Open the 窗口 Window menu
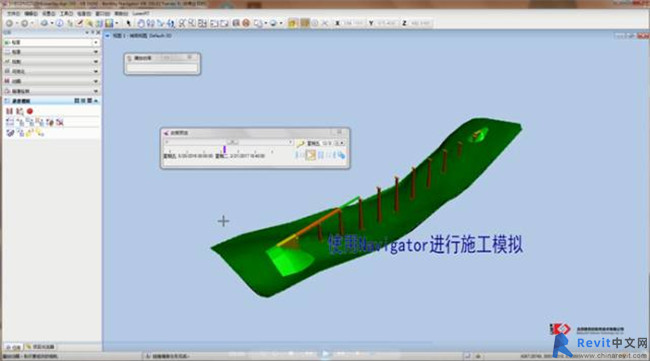The image size is (650, 361). [103, 14]
